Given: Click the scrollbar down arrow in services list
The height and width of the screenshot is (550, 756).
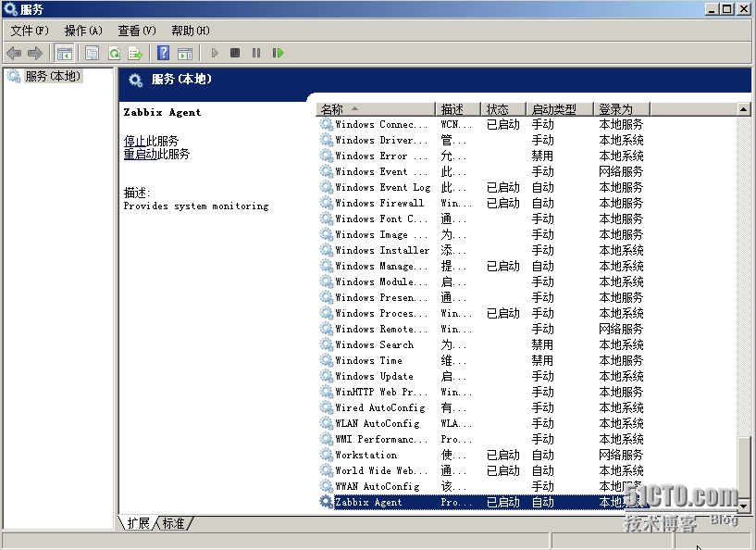Looking at the screenshot, I should click(743, 506).
